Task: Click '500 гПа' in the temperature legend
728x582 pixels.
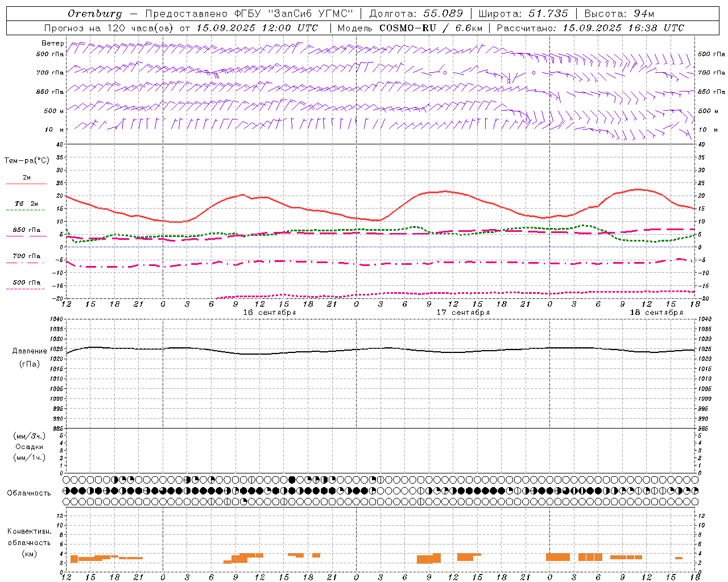Action: [x=27, y=282]
